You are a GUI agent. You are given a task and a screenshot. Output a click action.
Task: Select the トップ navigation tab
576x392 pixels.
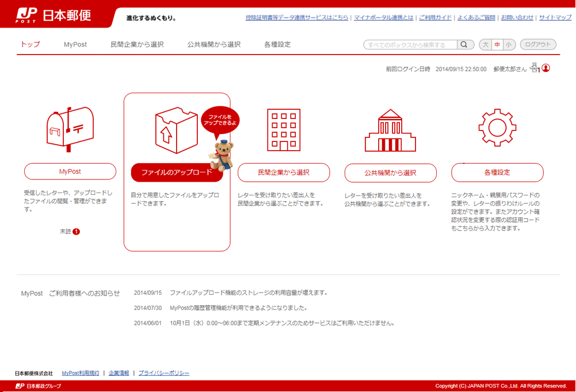30,44
